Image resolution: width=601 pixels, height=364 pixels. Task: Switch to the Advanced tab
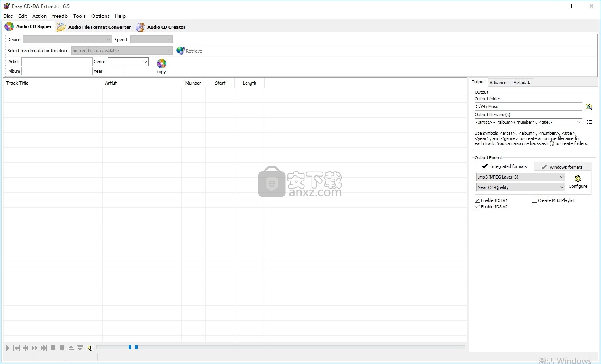499,83
